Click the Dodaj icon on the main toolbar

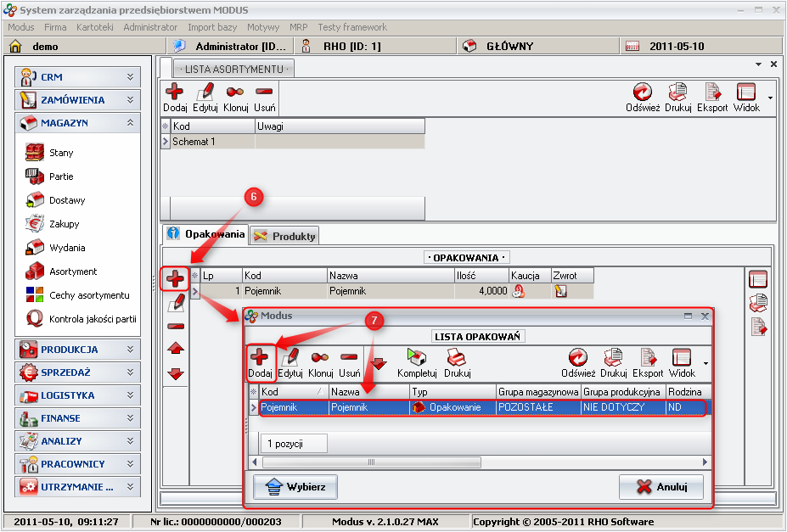point(175,93)
